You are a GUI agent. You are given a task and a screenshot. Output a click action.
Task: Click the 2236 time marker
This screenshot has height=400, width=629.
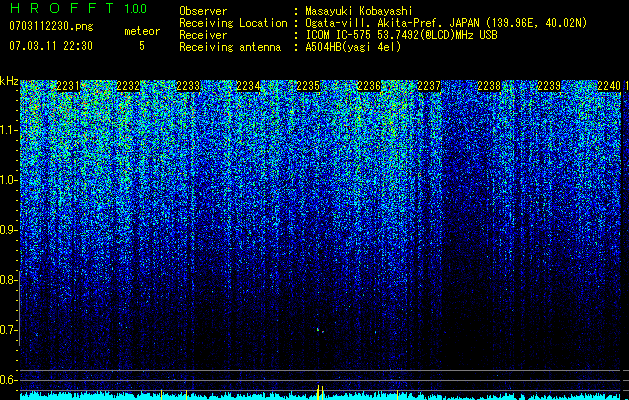[x=369, y=86]
